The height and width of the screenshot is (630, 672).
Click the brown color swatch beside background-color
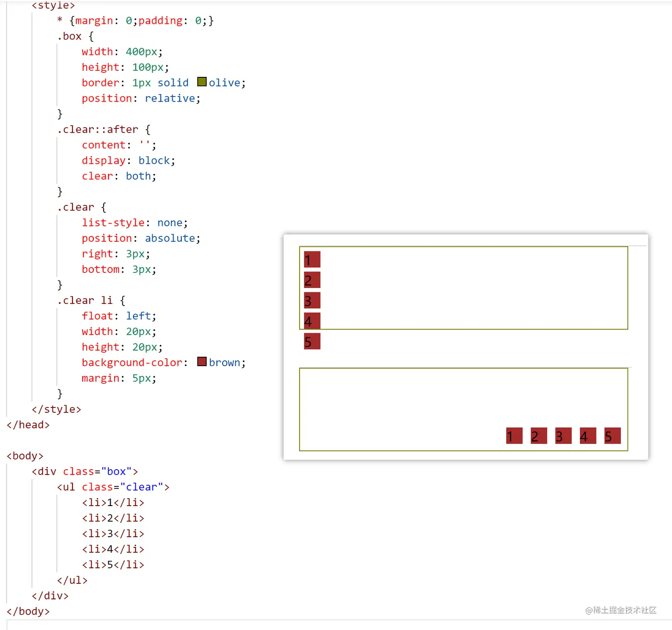202,362
